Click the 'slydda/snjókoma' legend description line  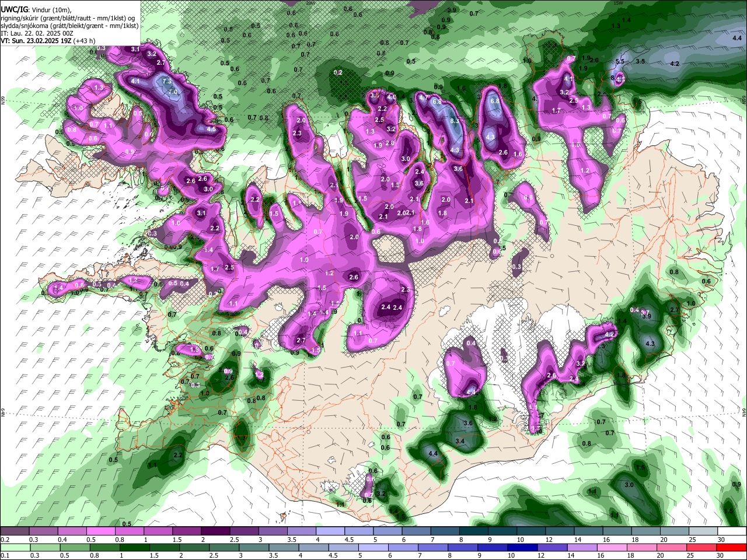(x=69, y=26)
